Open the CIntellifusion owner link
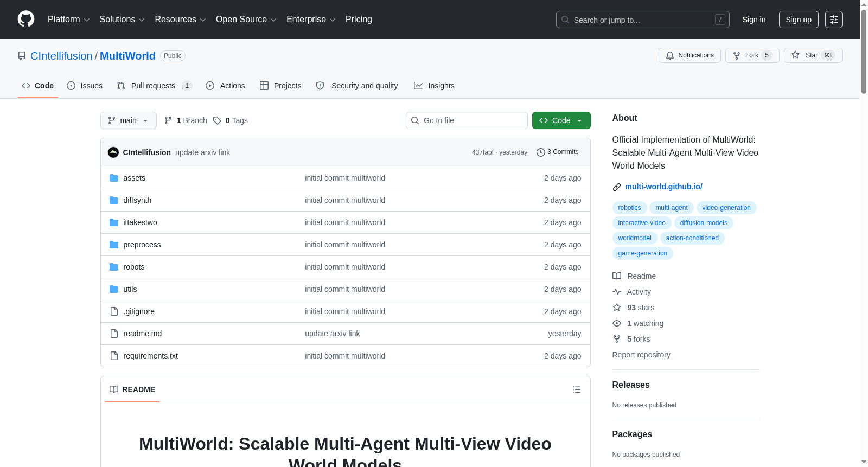 pos(61,56)
